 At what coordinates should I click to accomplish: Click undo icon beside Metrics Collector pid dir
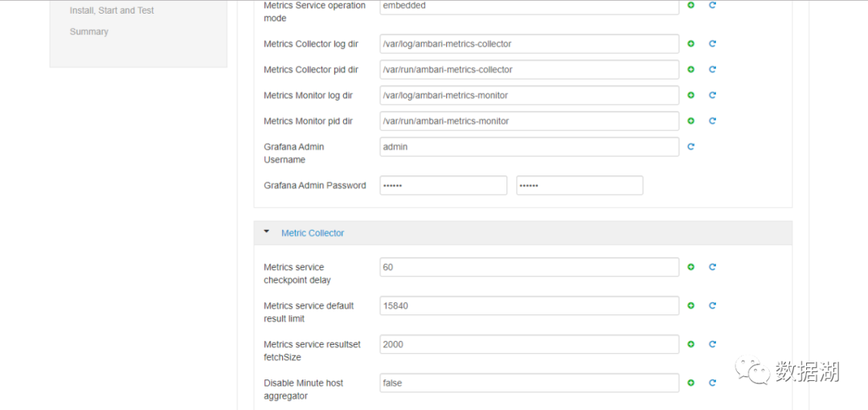click(712, 70)
